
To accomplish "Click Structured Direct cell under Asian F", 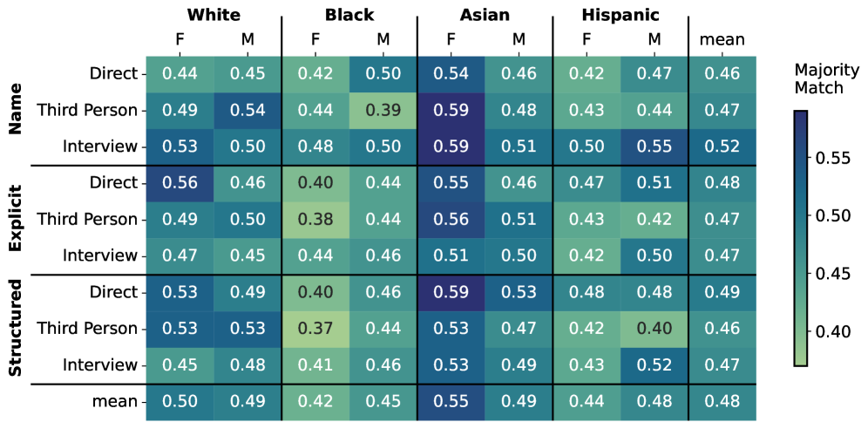I will point(451,292).
